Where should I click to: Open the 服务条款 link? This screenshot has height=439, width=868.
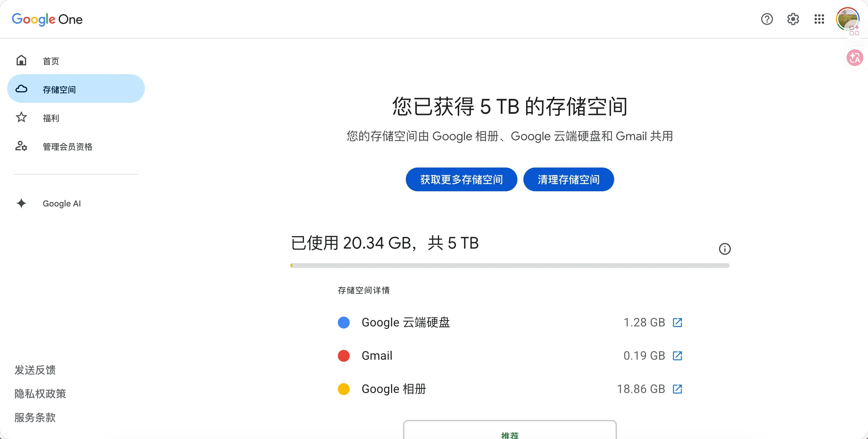tap(35, 417)
